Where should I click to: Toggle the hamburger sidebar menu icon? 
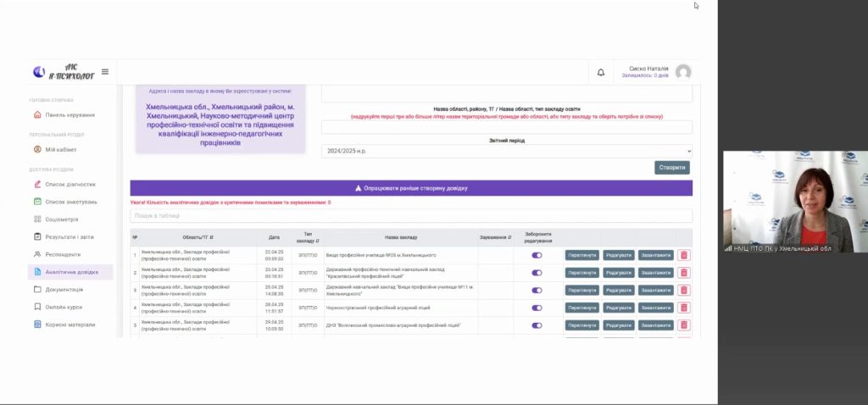pyautogui.click(x=105, y=72)
